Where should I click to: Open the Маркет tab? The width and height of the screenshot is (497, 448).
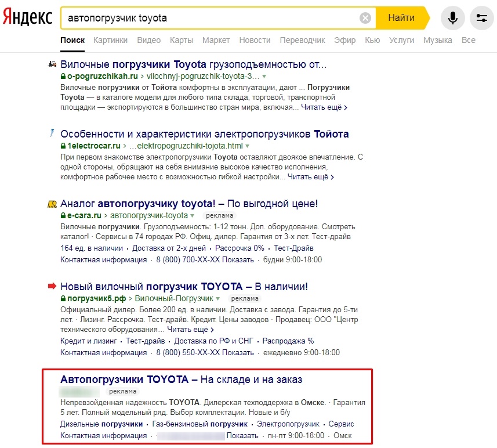[216, 40]
